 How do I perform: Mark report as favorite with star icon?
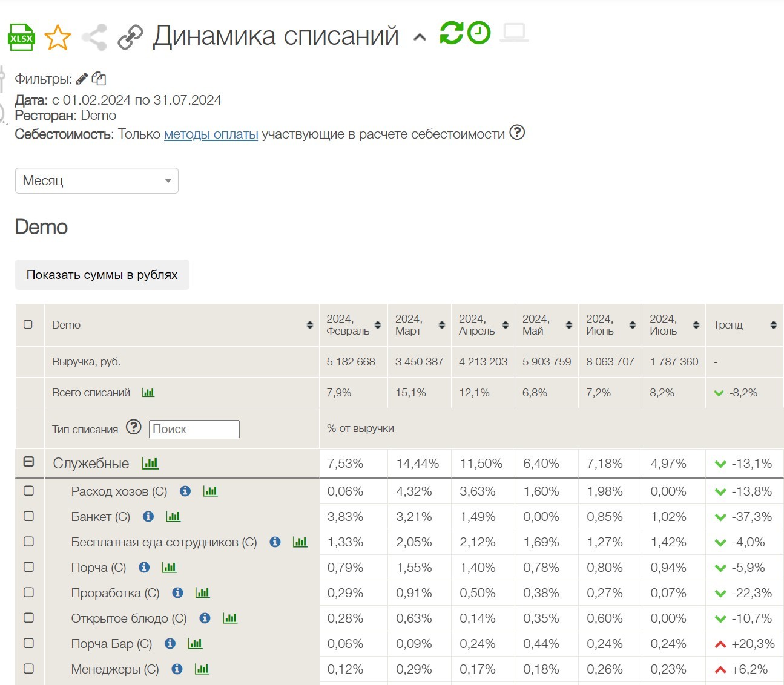pos(58,37)
